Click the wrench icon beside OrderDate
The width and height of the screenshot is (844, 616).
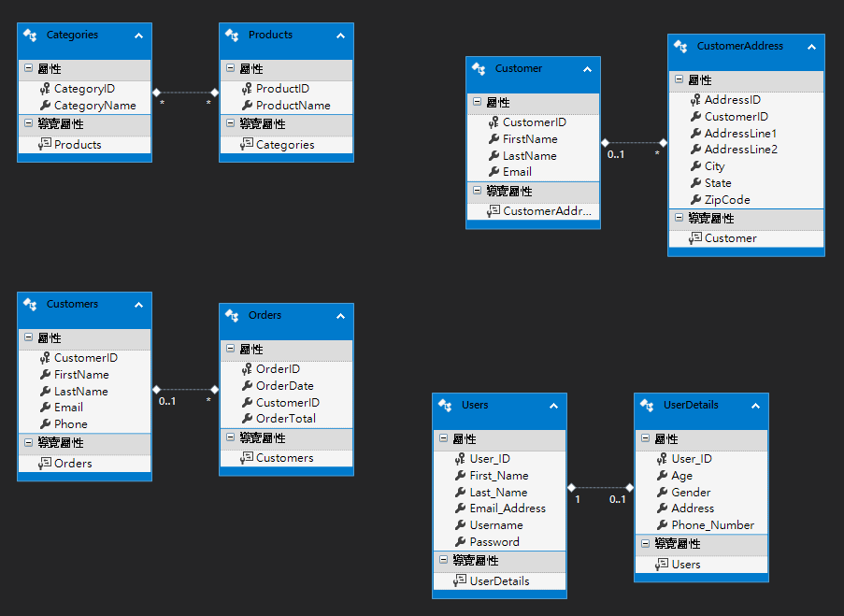point(246,386)
